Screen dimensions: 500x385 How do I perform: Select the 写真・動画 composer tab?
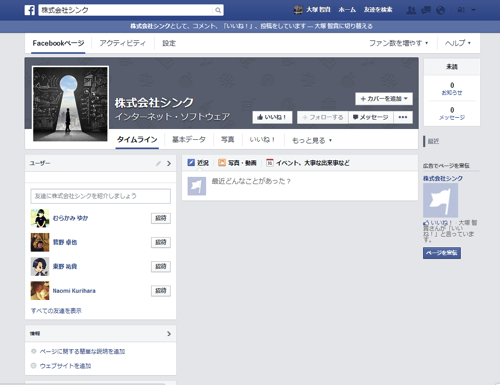(x=237, y=163)
